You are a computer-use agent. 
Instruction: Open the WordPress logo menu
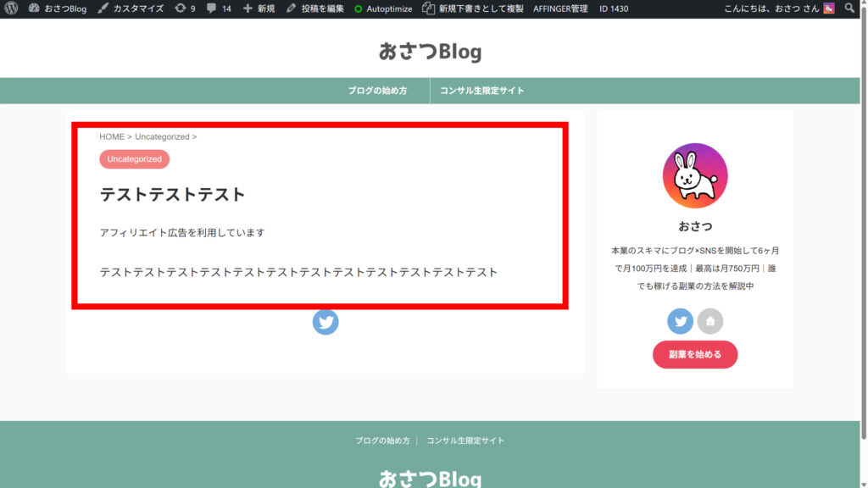[x=11, y=8]
